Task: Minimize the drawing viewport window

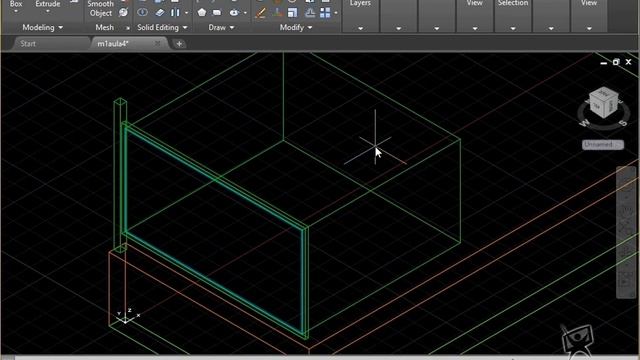Action: (604, 63)
